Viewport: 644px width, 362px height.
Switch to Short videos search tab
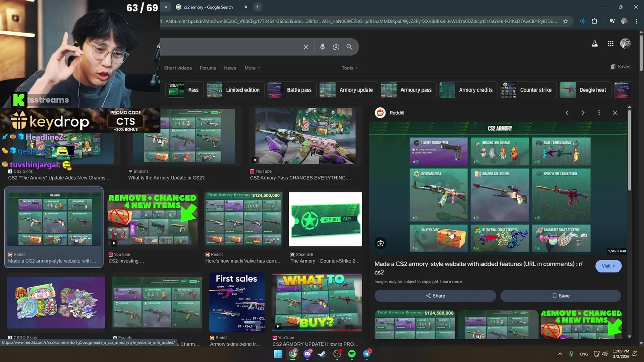coord(178,68)
